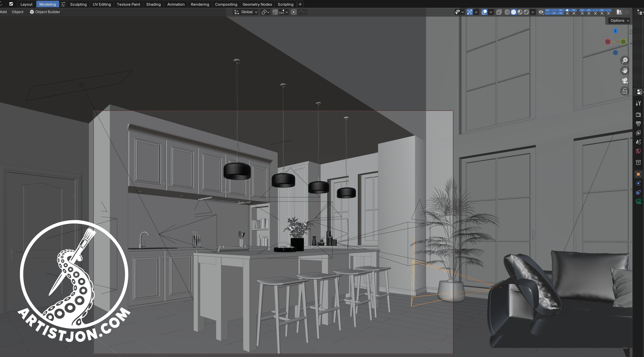This screenshot has height=357, width=644.
Task: Open the Tool properties tab icon
Action: pyautogui.click(x=638, y=103)
